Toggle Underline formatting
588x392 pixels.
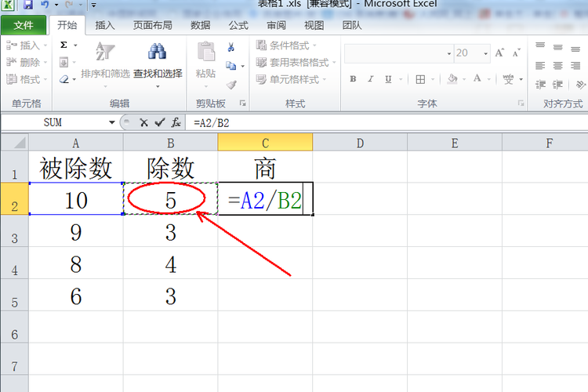(389, 79)
